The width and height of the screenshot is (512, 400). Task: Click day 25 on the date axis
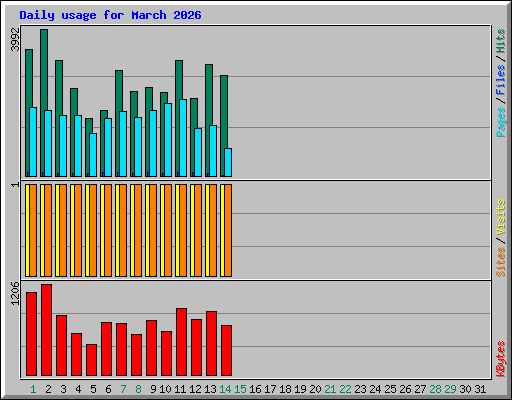(390, 389)
